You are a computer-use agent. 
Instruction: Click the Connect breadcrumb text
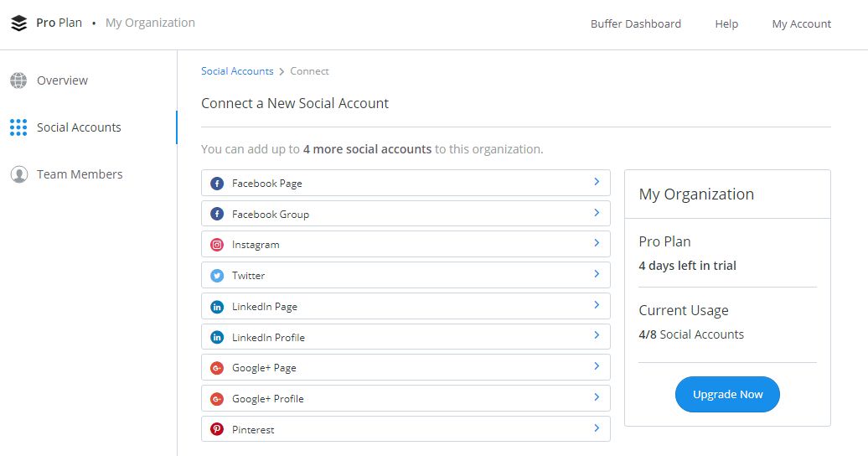pos(309,71)
